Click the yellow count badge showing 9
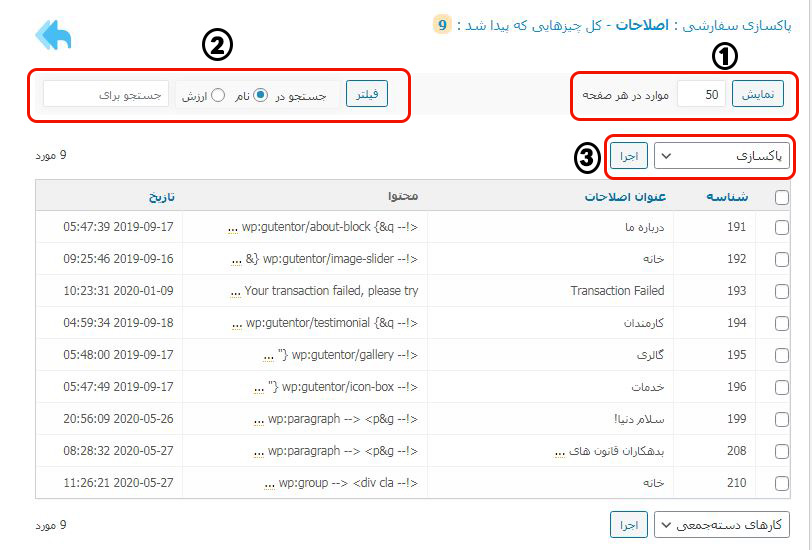The height and width of the screenshot is (550, 812). click(x=442, y=24)
